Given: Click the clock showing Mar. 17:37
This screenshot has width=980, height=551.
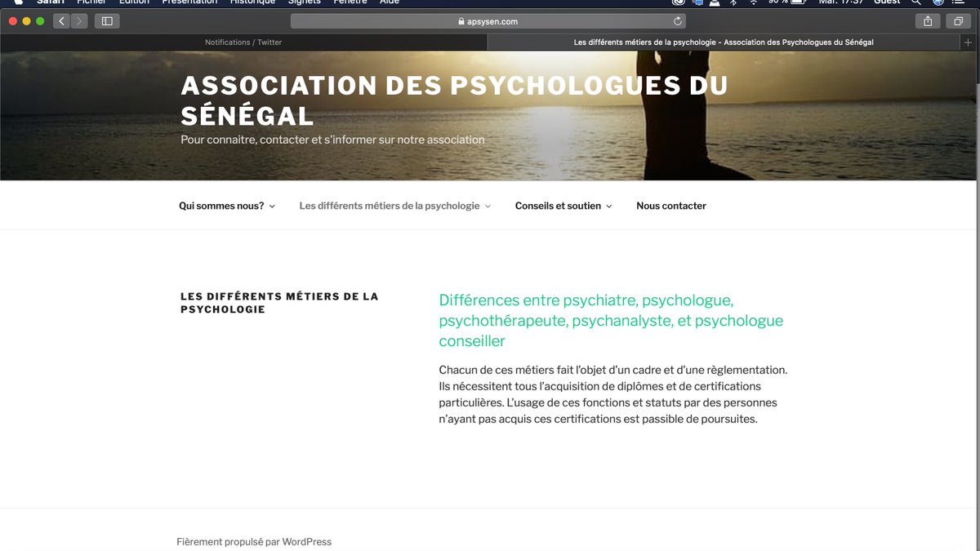Looking at the screenshot, I should coord(841,2).
